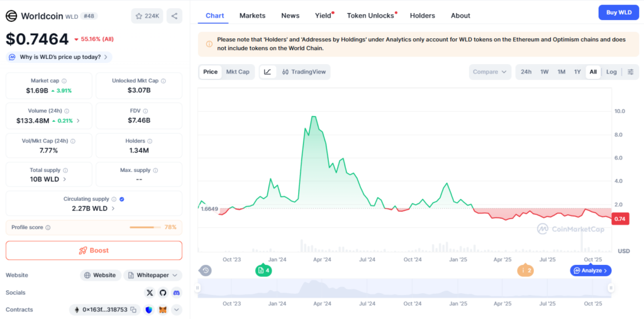Viewport: 644px width, 319px height.
Task: Expand more contracts chevron
Action: point(176,310)
